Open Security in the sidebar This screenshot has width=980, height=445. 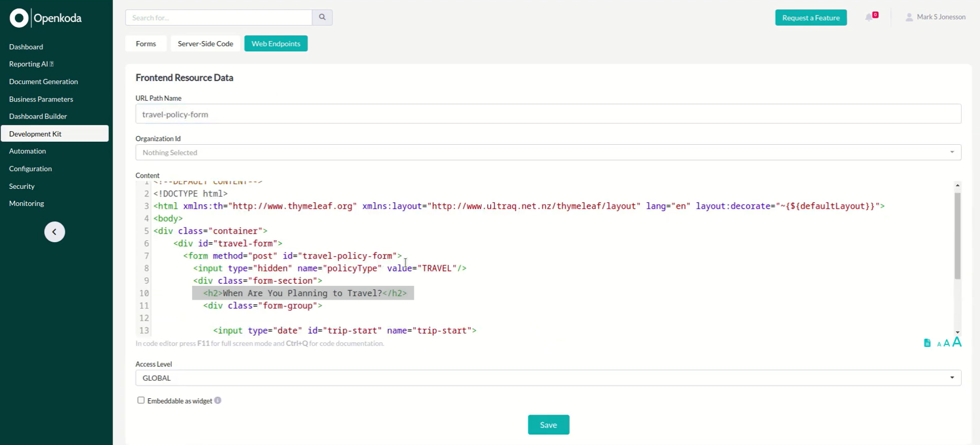pos(22,186)
